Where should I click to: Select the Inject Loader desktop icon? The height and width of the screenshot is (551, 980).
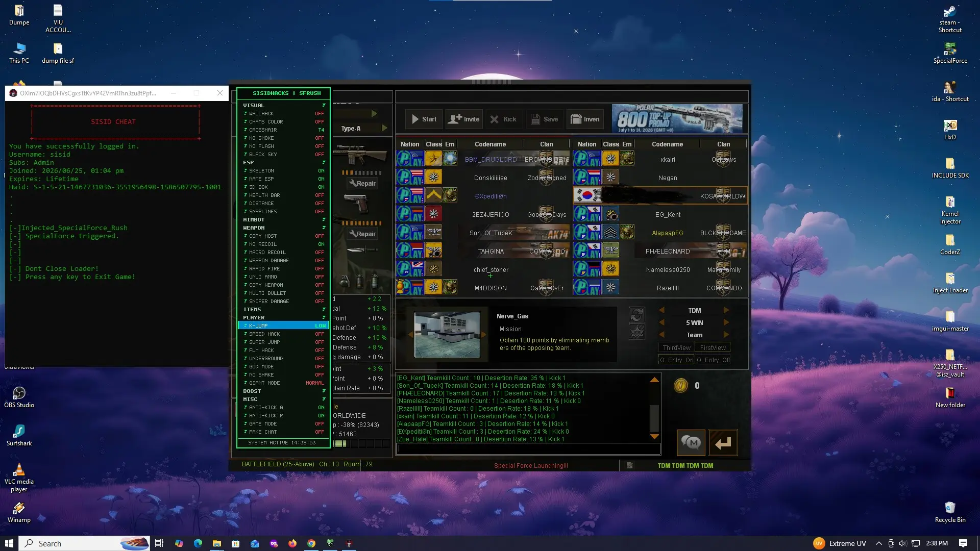point(950,283)
